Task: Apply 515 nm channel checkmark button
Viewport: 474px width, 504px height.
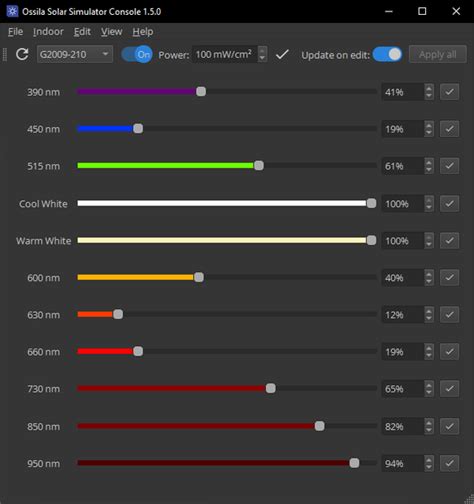Action: click(449, 166)
